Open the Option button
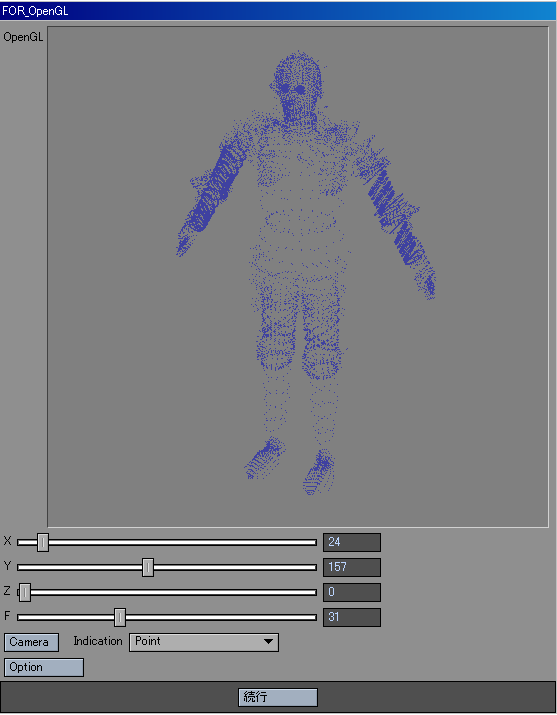The image size is (557, 715). click(x=44, y=667)
